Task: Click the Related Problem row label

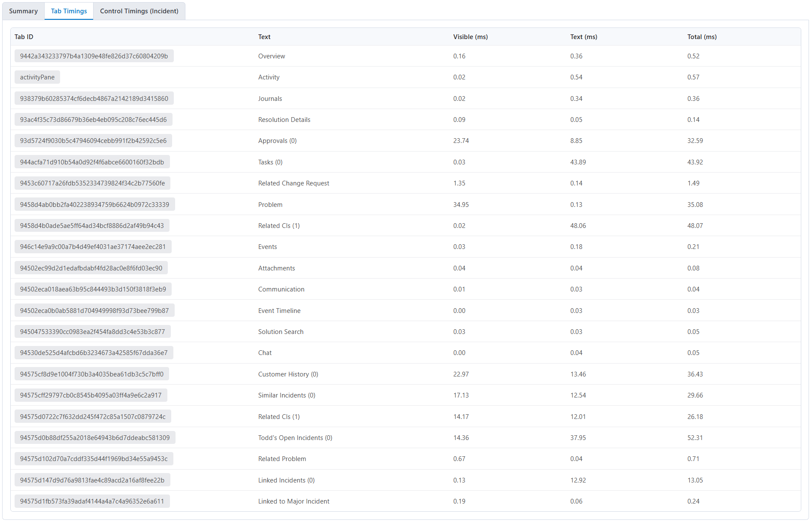Action: [282, 459]
